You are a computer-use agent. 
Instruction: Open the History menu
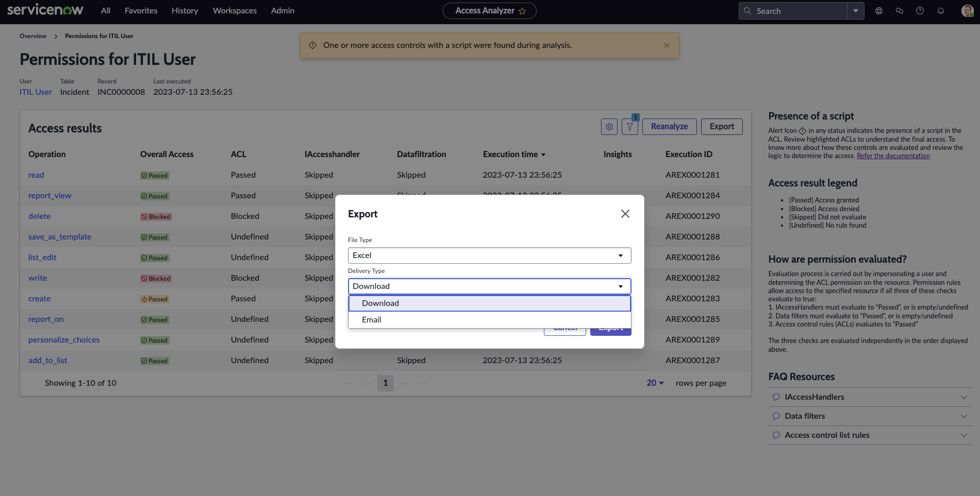coord(185,11)
